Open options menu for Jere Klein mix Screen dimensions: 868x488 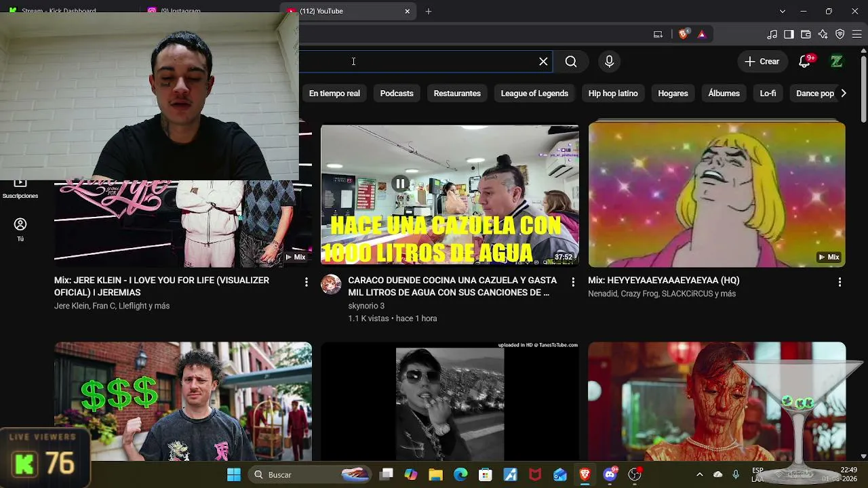pos(306,282)
